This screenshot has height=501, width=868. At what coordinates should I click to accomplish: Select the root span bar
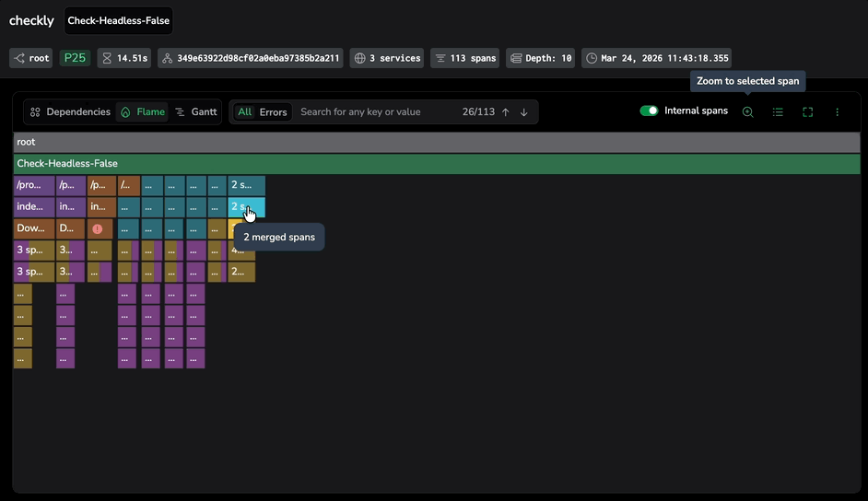click(x=437, y=143)
